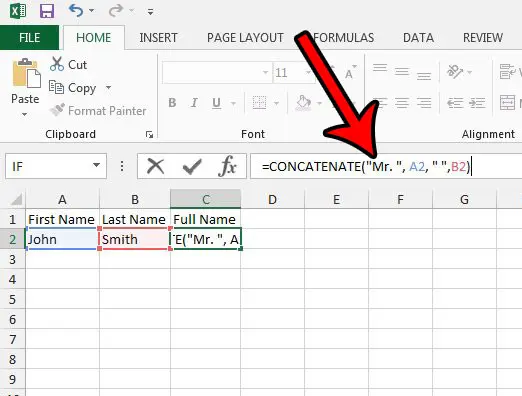Open the FILE tab
This screenshot has width=522, height=396.
pyautogui.click(x=29, y=38)
